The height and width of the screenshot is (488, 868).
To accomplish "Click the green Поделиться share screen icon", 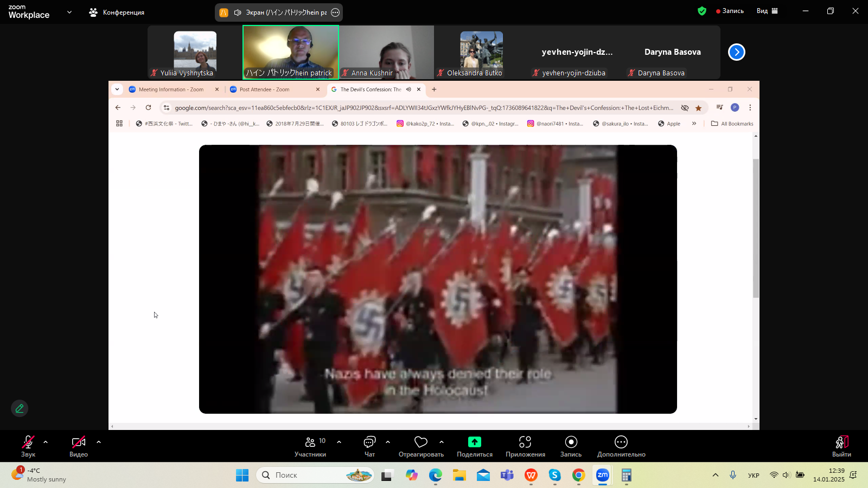I will (x=474, y=442).
